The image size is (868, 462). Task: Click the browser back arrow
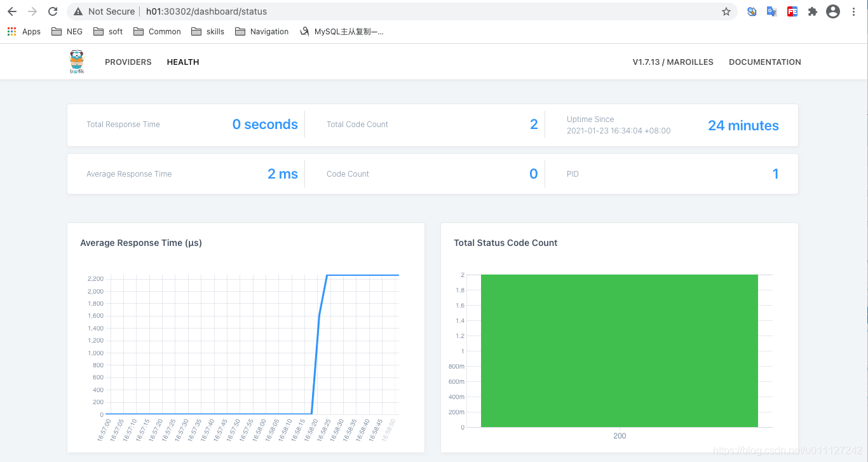(12, 11)
